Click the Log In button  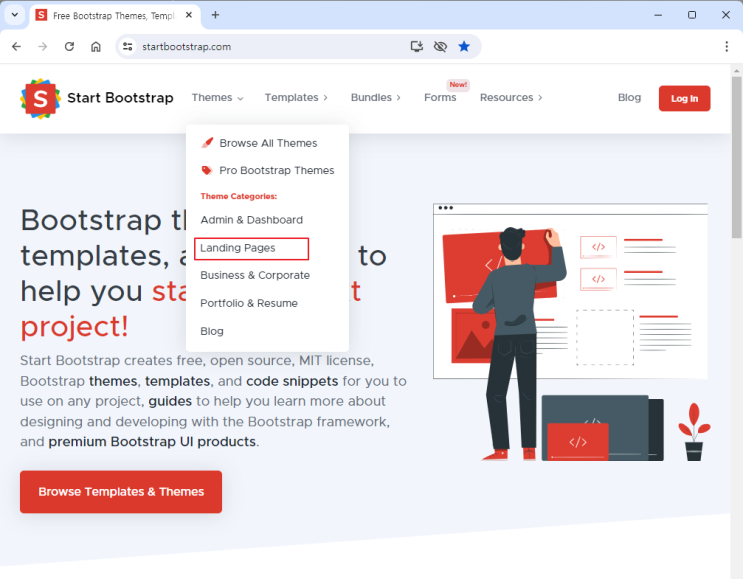[x=684, y=99]
